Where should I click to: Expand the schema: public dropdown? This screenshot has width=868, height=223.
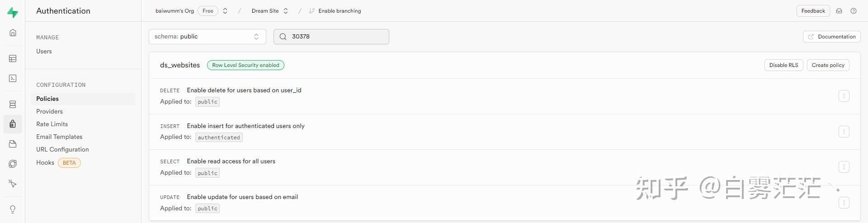coord(207,37)
